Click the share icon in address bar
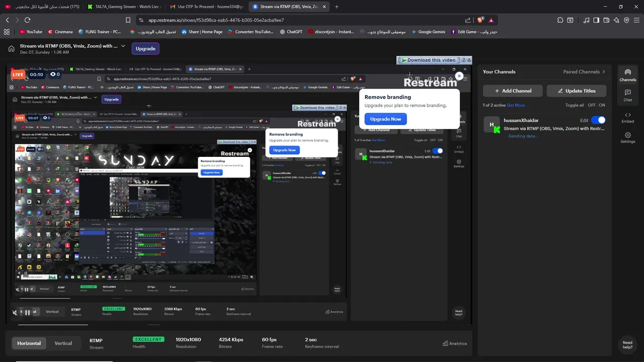Screen dimensions: 644x362 pyautogui.click(x=468, y=20)
